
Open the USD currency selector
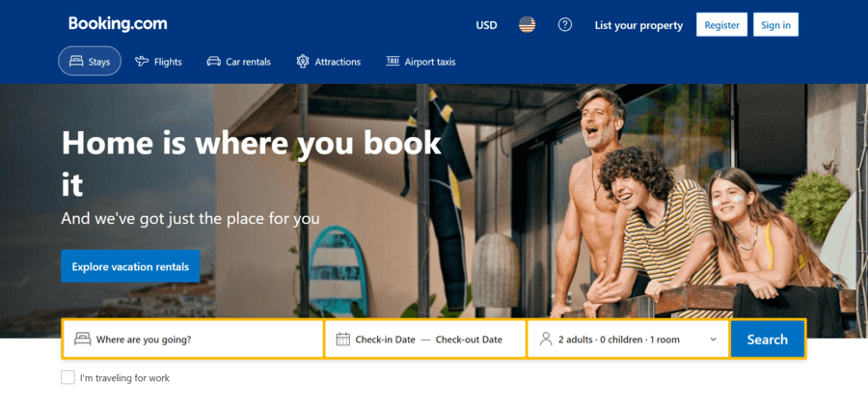pos(487,25)
